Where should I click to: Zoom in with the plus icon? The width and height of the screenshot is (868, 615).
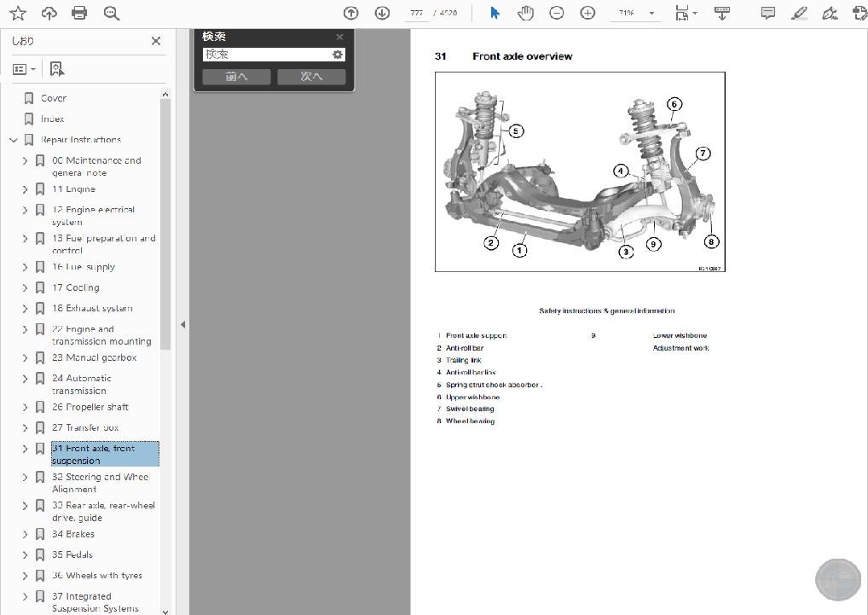pos(587,13)
